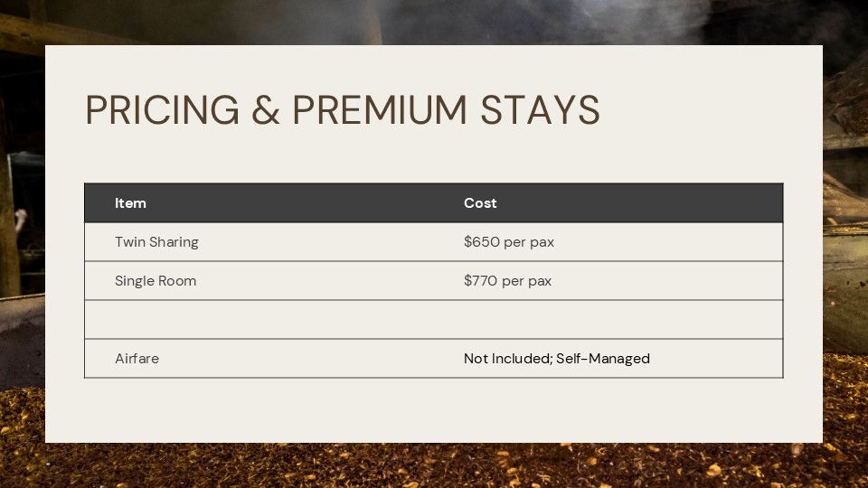Select the "$770 per pax" cell
This screenshot has width=868, height=488.
pos(507,281)
